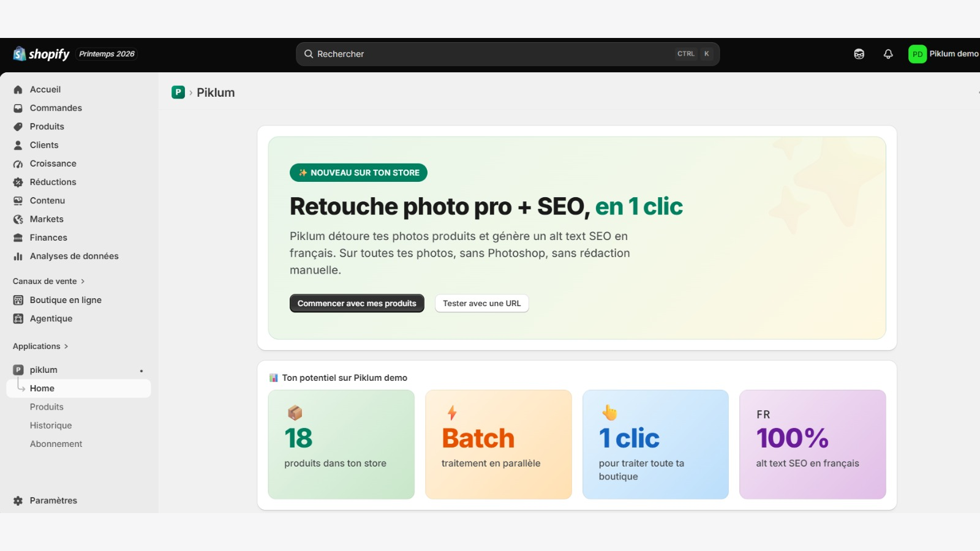Click the Boutique en ligne store icon

[18, 300]
